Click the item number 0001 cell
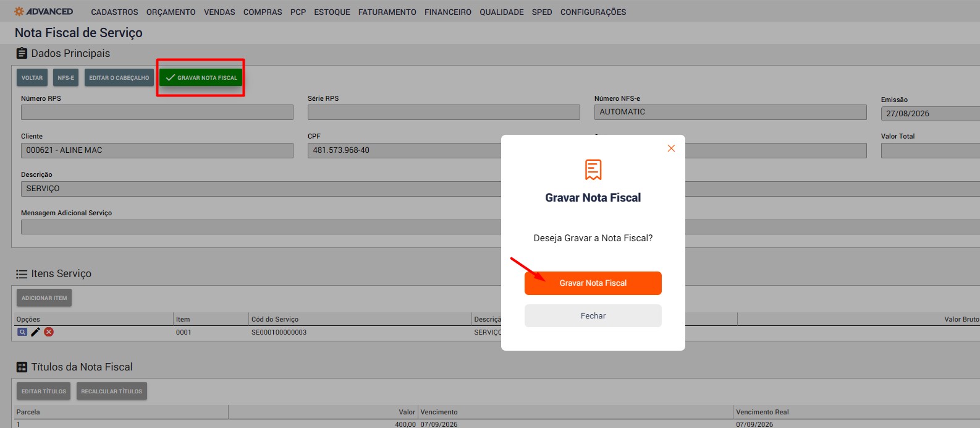This screenshot has height=428, width=980. 184,332
